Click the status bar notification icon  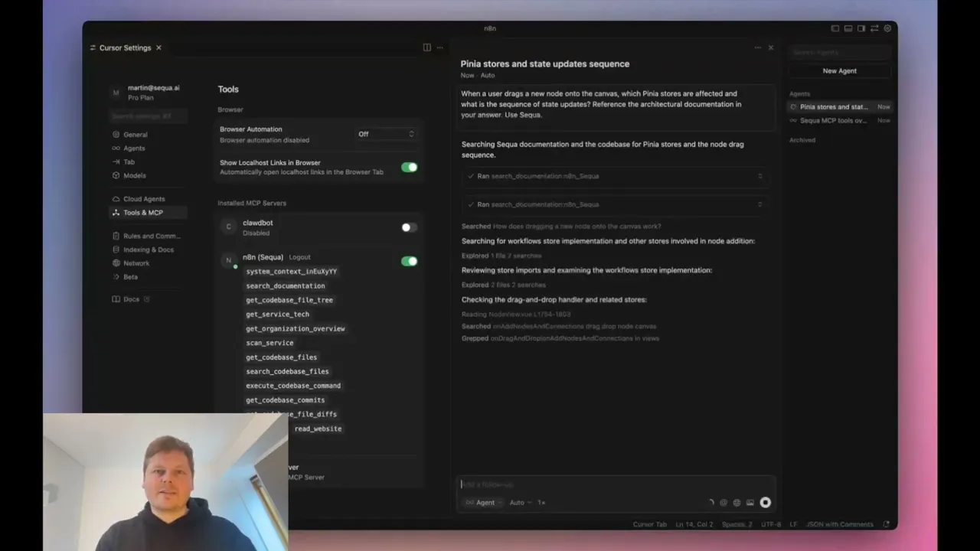[887, 525]
